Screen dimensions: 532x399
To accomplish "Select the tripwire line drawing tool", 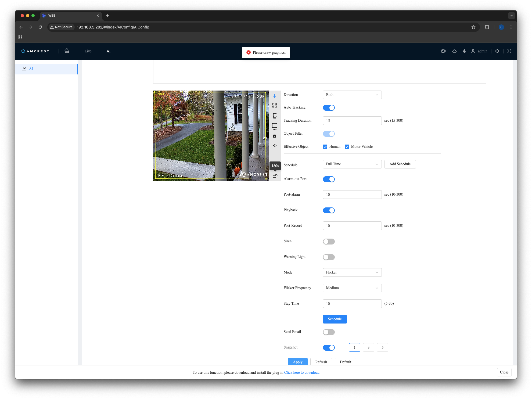I will point(274,96).
